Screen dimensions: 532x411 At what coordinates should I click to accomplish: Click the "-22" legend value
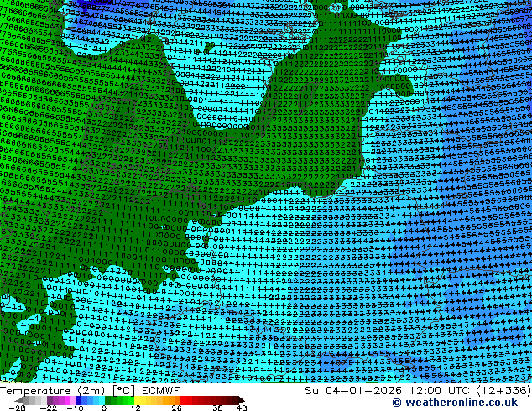point(49,408)
